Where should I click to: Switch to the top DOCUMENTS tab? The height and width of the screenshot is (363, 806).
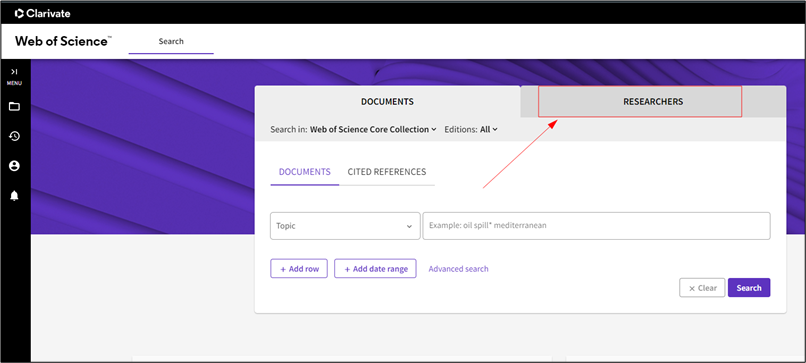388,102
